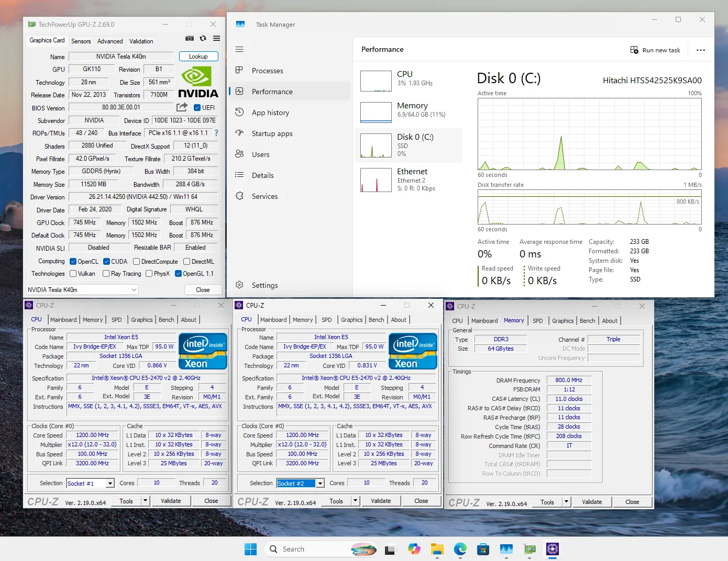Click the BIOS export share icon
This screenshot has height=561, width=728.
182,107
